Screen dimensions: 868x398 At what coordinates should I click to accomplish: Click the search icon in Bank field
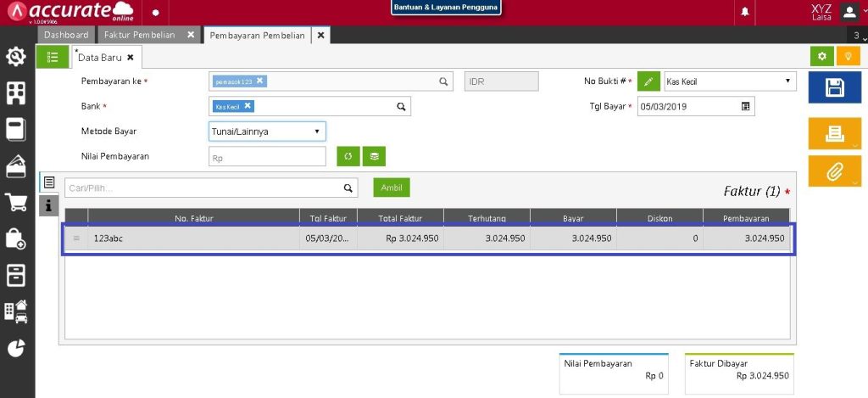[401, 106]
